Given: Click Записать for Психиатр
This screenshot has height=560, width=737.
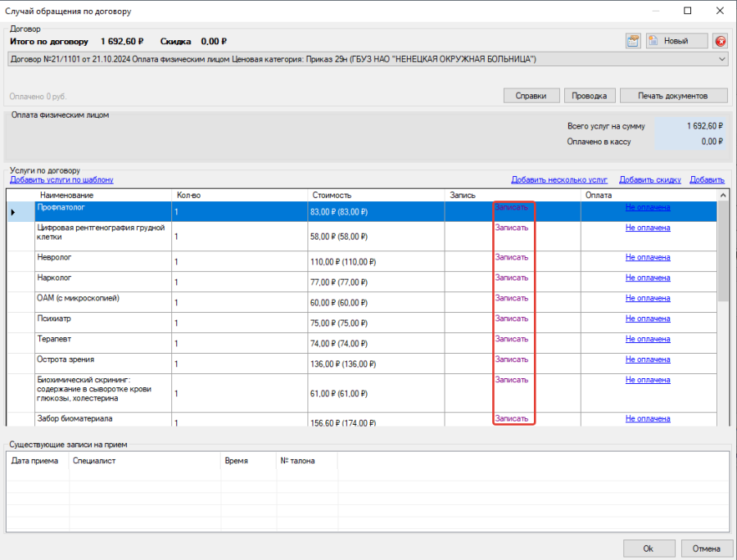Looking at the screenshot, I should (x=511, y=318).
